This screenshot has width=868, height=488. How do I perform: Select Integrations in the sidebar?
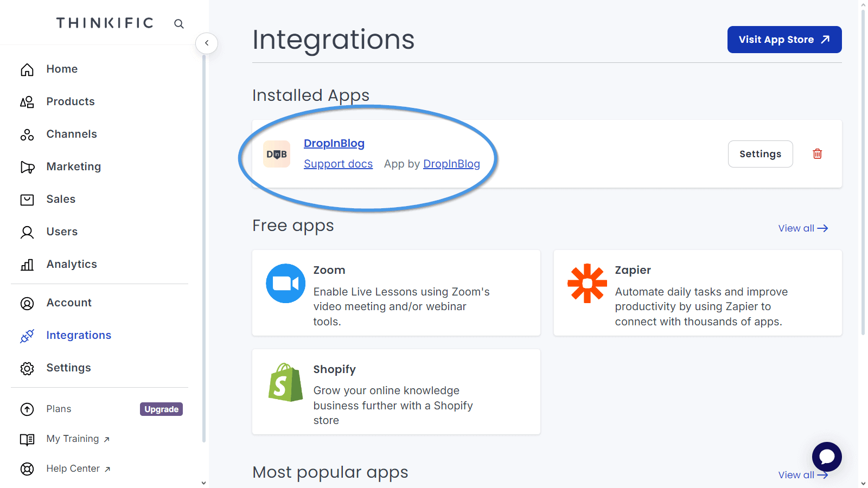coord(79,335)
